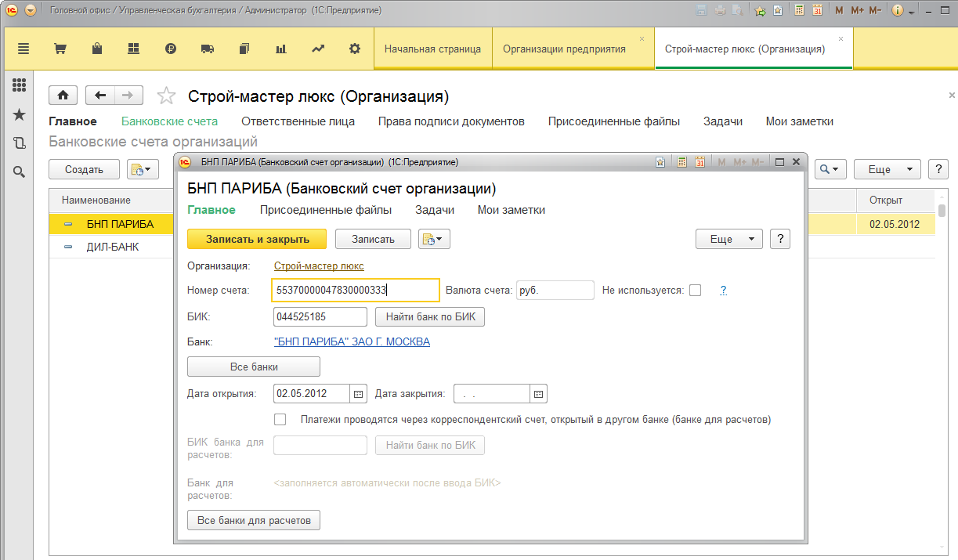Open the delivery truck section icon
958x560 pixels.
[208, 49]
